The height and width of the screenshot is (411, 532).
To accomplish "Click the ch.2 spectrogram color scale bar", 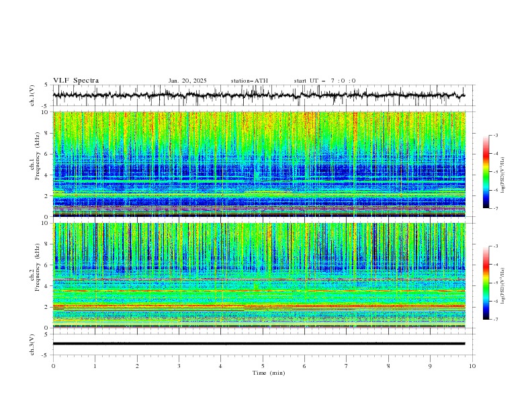I will [x=486, y=283].
